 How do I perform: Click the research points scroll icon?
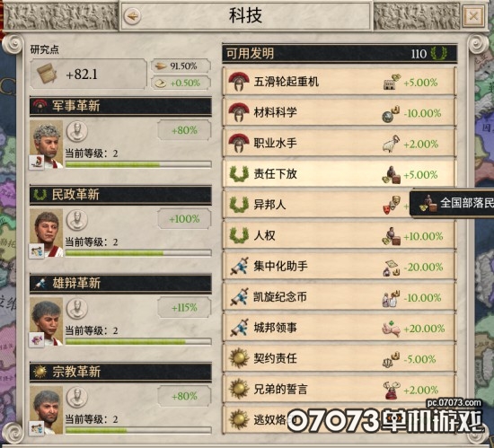coord(47,74)
